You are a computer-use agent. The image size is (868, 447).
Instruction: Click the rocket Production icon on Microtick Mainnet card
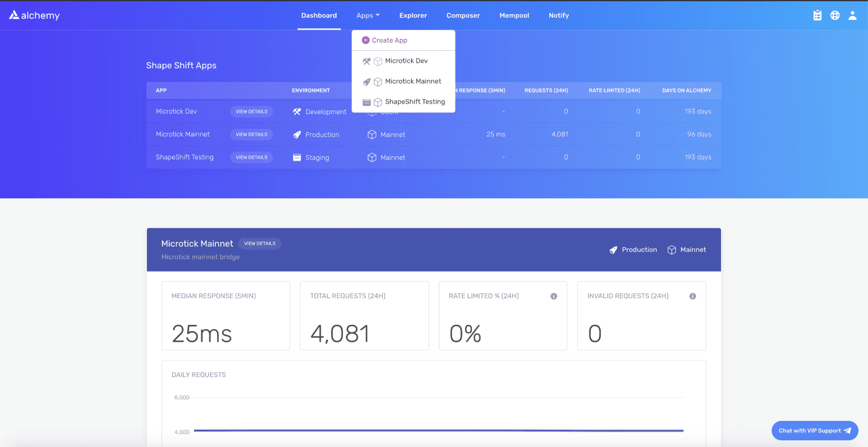[x=613, y=249]
